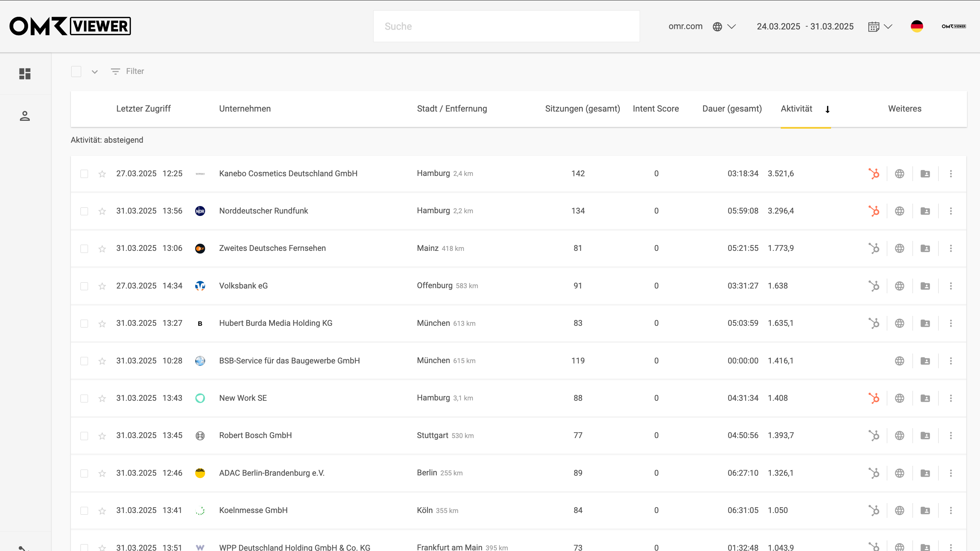Star the Zweites Deutsches Fernsehen entry
Viewport: 980px width, 551px height.
102,249
